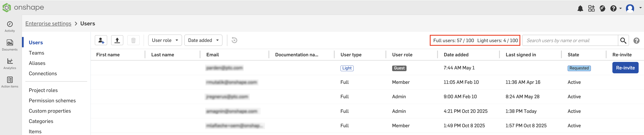Viewport: 644px width, 135px height.
Task: Go to Enterprise settings breadcrumb link
Action: 48,23
